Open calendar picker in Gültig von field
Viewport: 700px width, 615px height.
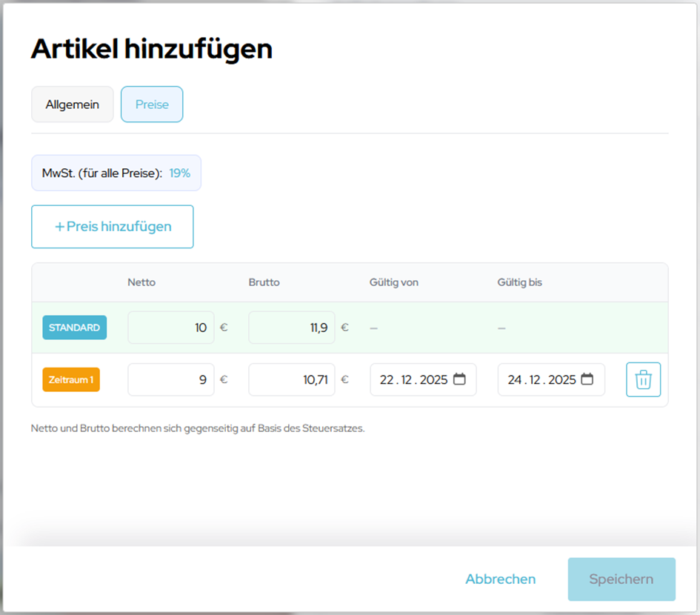[459, 379]
